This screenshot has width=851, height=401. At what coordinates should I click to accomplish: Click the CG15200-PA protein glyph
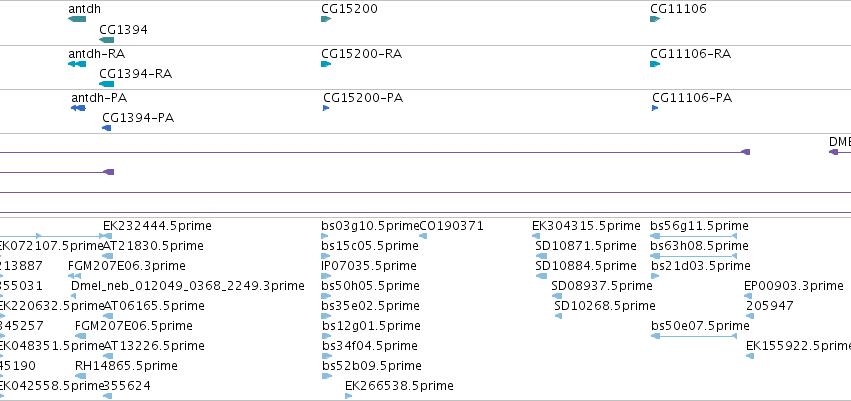tap(326, 108)
